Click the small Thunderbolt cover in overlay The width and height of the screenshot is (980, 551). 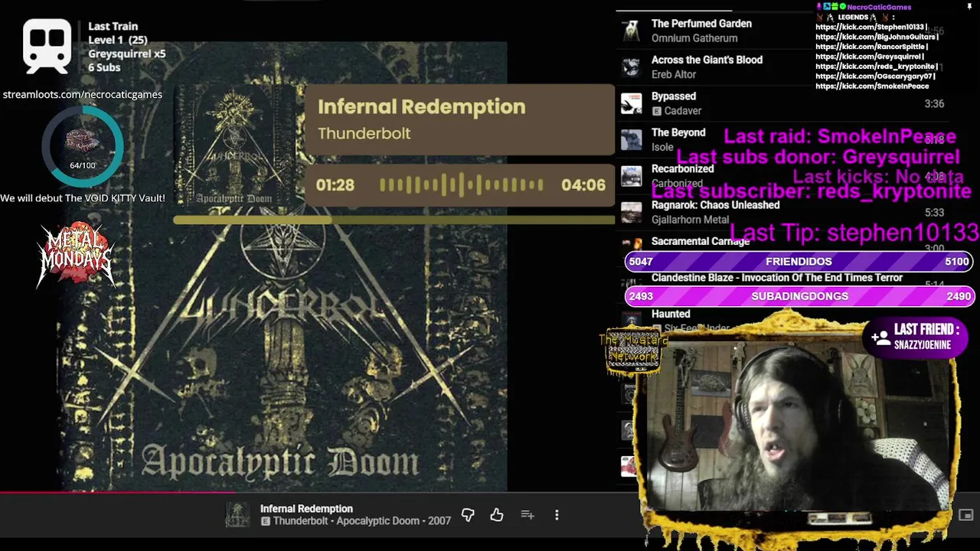coord(234,145)
